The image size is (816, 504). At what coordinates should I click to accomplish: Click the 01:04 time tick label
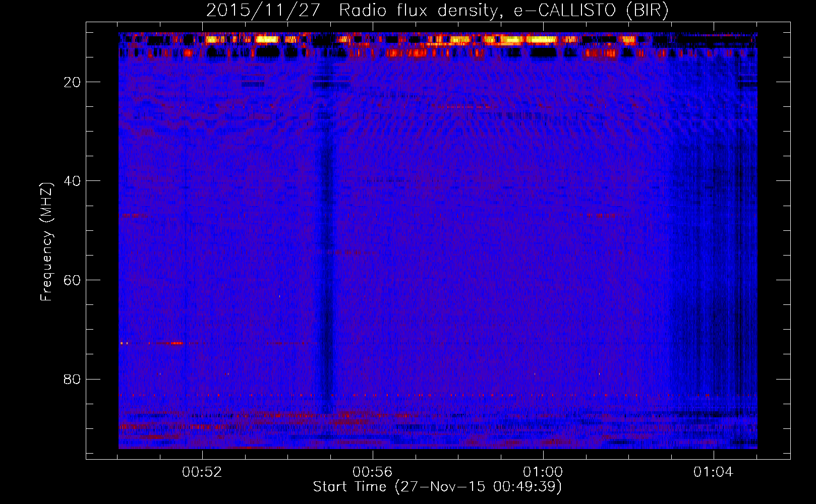click(713, 472)
